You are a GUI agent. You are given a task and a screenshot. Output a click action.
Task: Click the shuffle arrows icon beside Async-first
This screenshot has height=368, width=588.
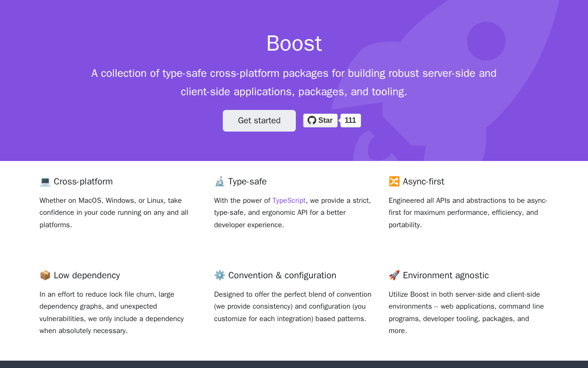pos(394,182)
